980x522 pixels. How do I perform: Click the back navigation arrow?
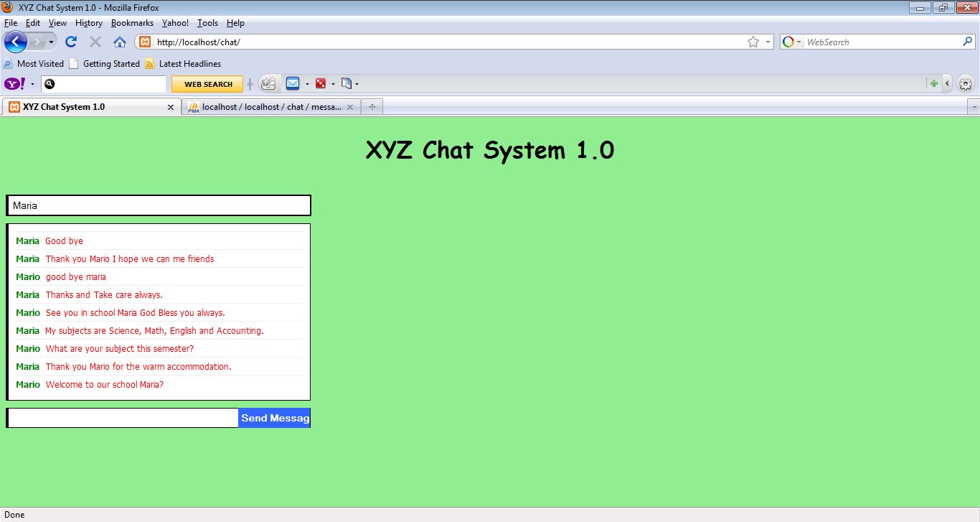tap(15, 42)
